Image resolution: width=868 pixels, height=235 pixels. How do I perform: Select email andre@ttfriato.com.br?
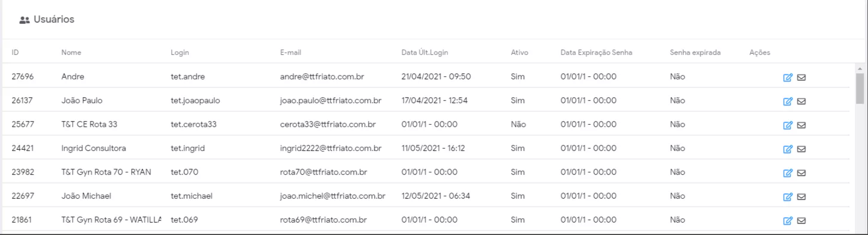click(x=322, y=77)
